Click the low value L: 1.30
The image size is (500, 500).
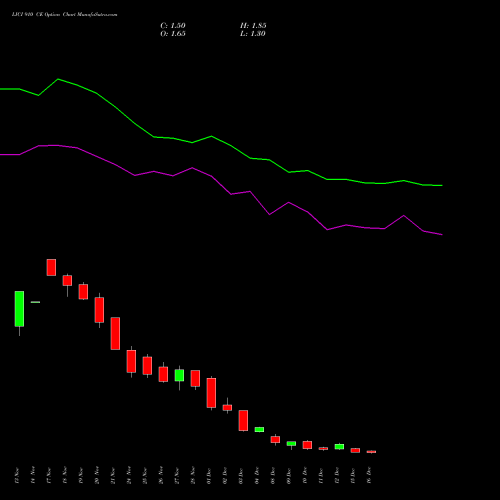pyautogui.click(x=253, y=34)
